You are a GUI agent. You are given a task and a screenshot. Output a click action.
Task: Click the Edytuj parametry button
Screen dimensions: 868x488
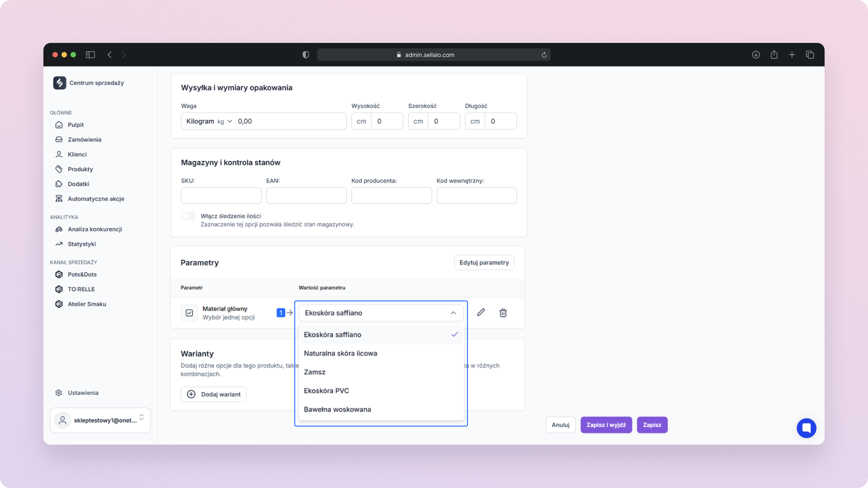pos(484,263)
